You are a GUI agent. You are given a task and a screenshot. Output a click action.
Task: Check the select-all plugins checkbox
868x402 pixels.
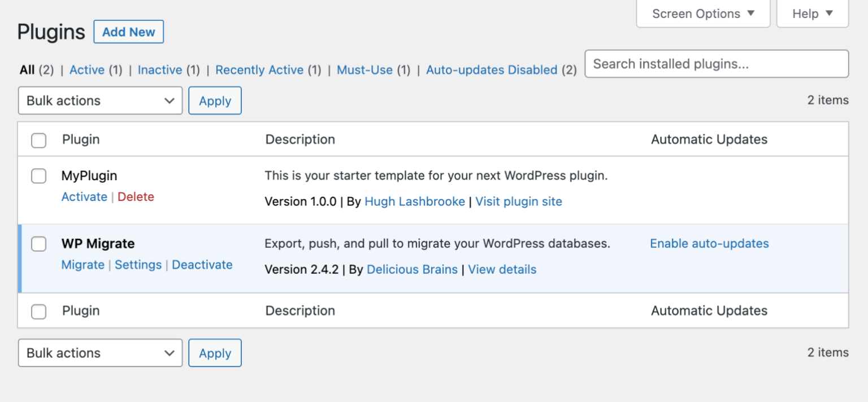point(38,140)
